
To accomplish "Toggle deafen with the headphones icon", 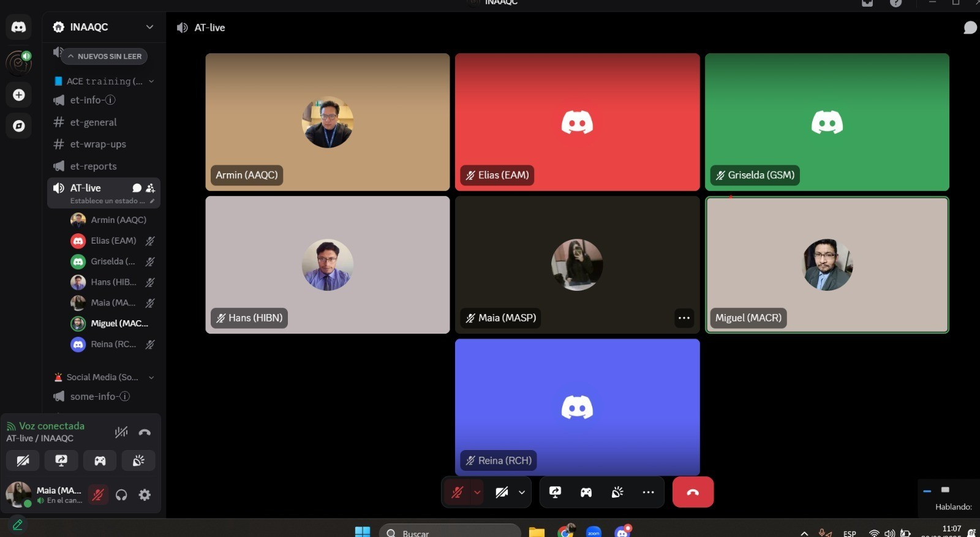I will [121, 495].
